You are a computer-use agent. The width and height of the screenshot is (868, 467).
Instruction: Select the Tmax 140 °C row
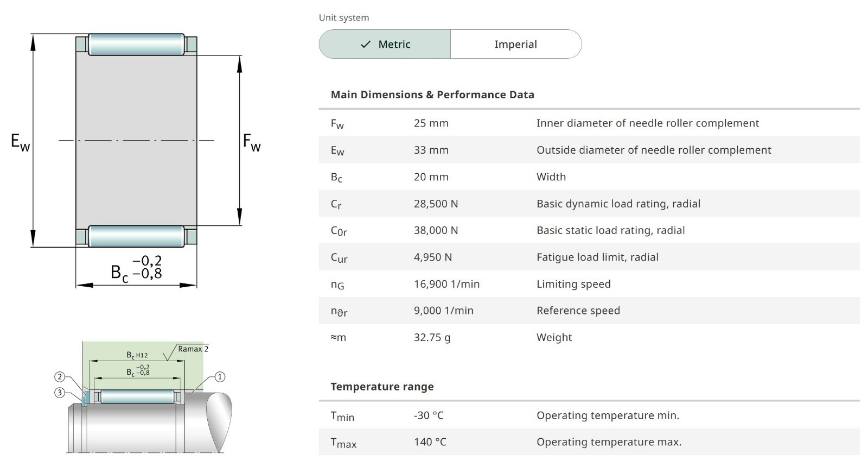tap(589, 442)
